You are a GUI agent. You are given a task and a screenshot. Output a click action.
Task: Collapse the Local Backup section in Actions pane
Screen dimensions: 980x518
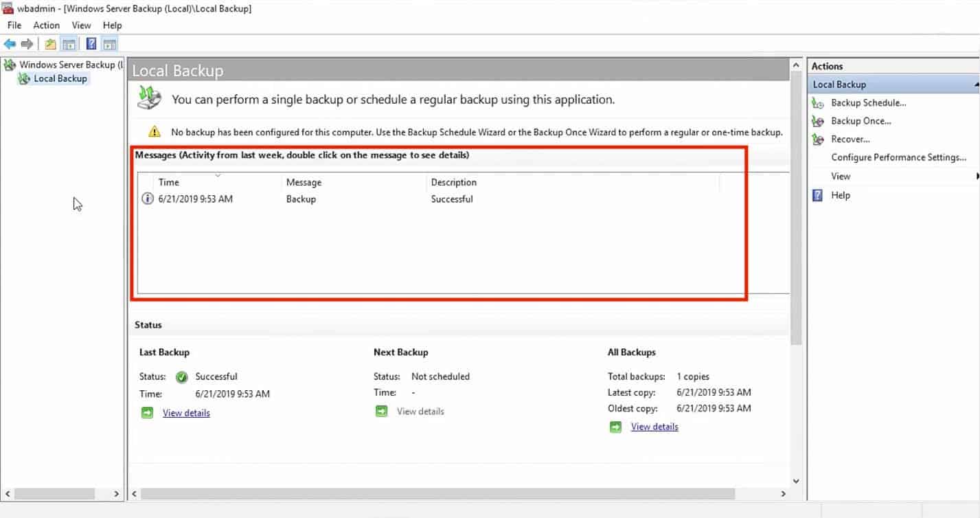point(975,84)
